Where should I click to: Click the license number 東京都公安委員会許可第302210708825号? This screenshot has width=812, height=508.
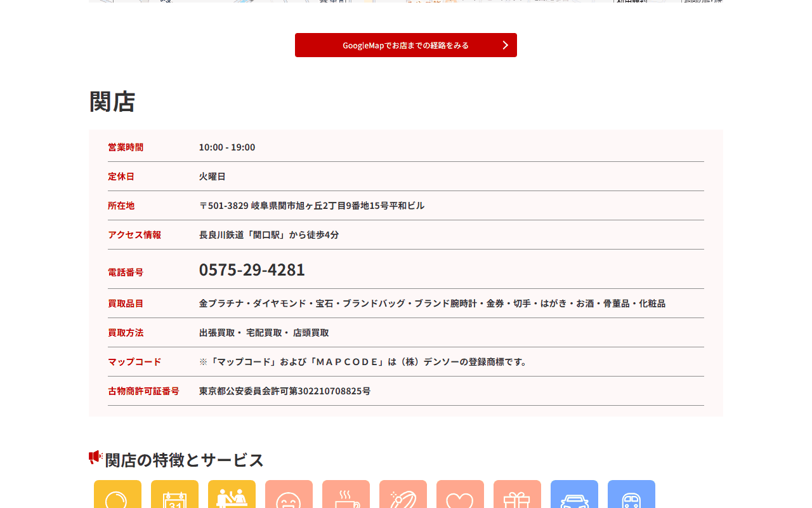click(285, 391)
